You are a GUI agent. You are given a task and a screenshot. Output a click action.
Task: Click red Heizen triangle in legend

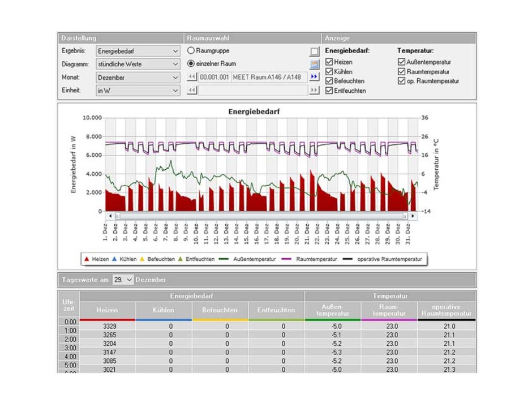87,259
